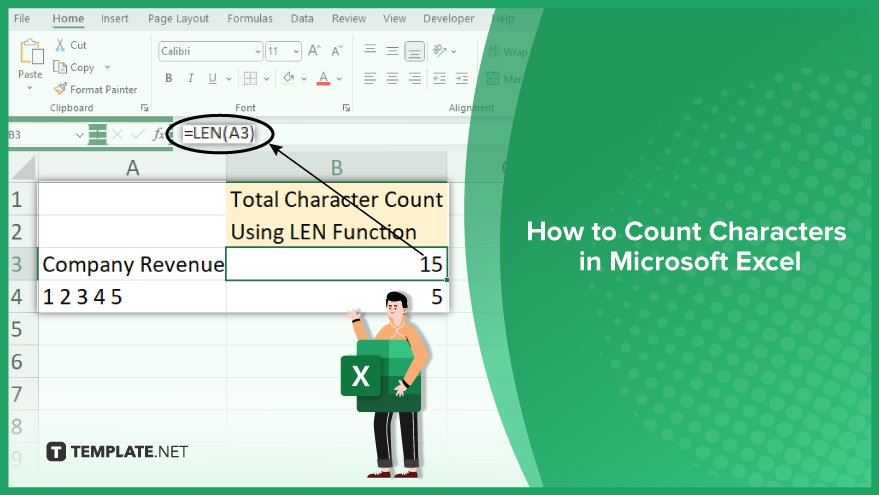
Task: Open the Calibri font name dropdown
Action: click(x=257, y=52)
